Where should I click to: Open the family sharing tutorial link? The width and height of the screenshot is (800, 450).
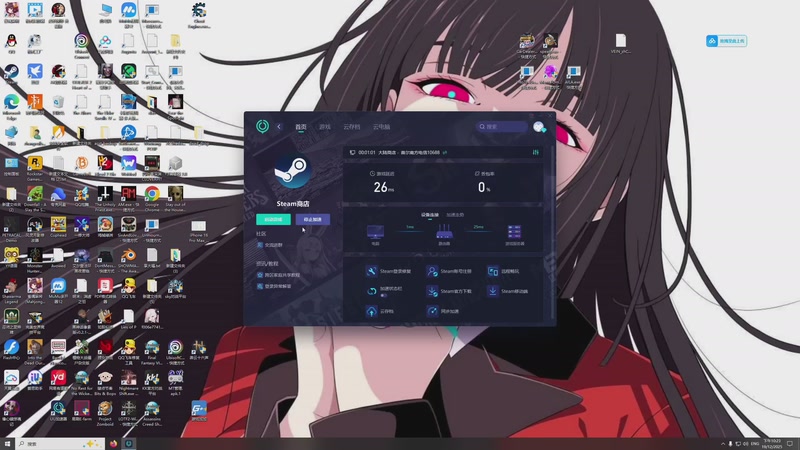(279, 275)
